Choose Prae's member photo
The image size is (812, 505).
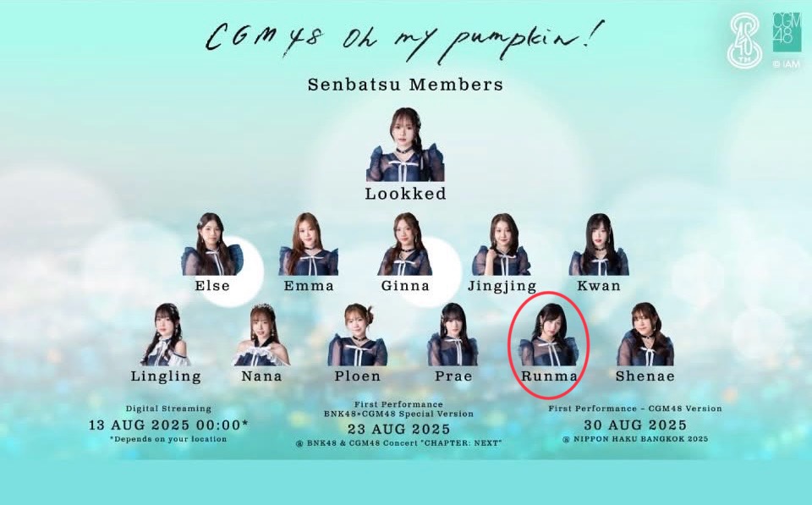click(x=453, y=335)
